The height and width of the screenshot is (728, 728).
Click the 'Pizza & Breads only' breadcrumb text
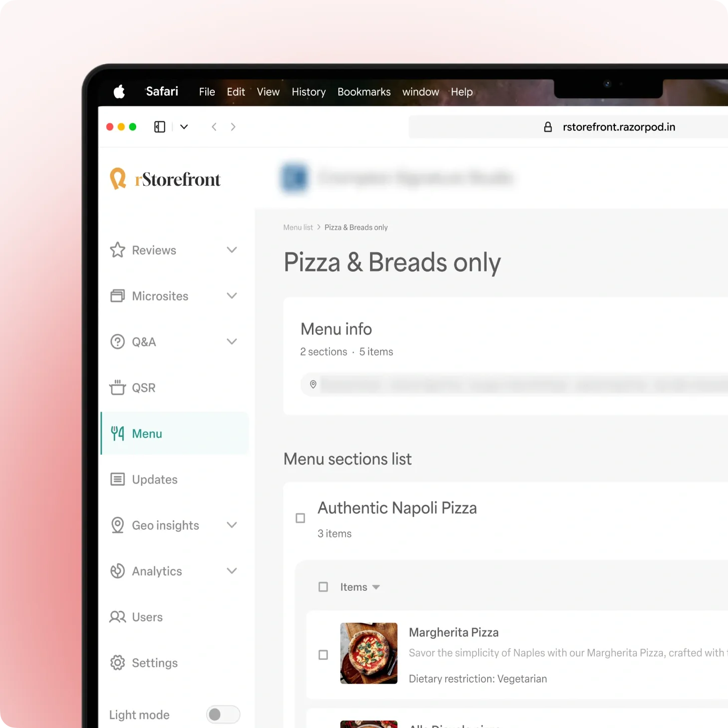tap(356, 227)
